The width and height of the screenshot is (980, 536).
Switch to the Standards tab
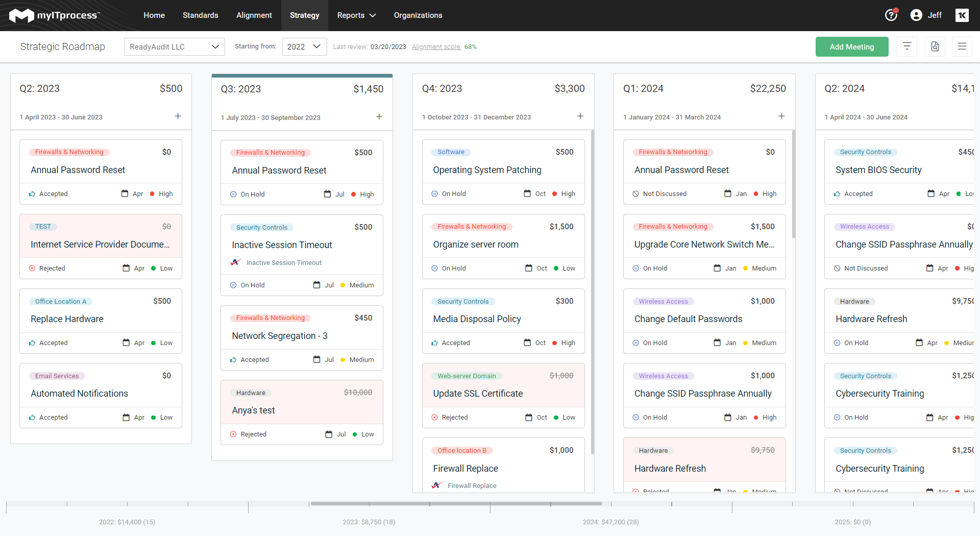point(200,15)
